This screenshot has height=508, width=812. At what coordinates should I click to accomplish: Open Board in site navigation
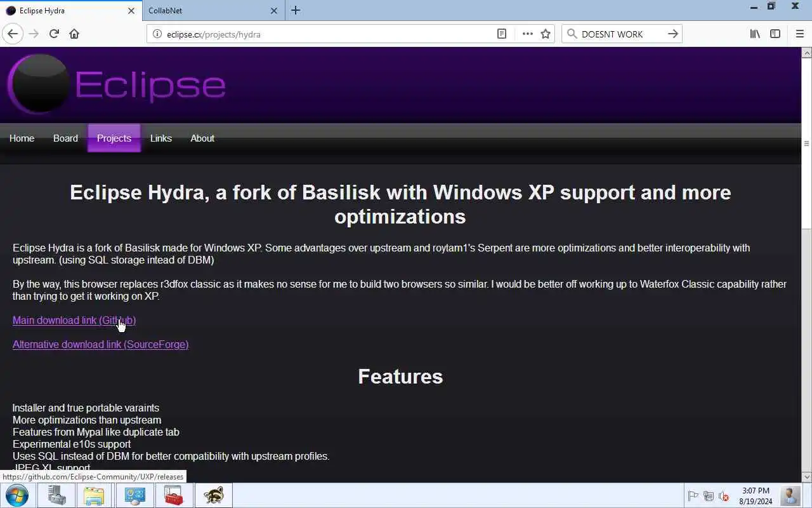tap(65, 138)
